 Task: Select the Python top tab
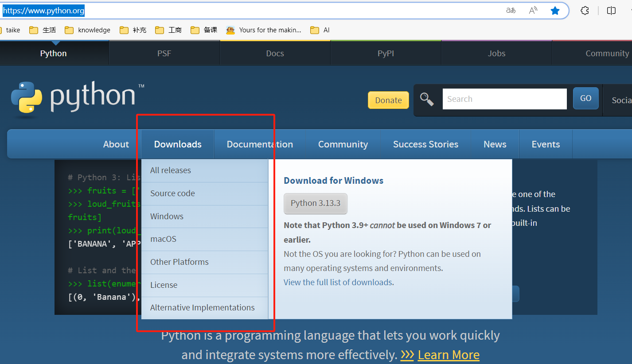pos(53,53)
